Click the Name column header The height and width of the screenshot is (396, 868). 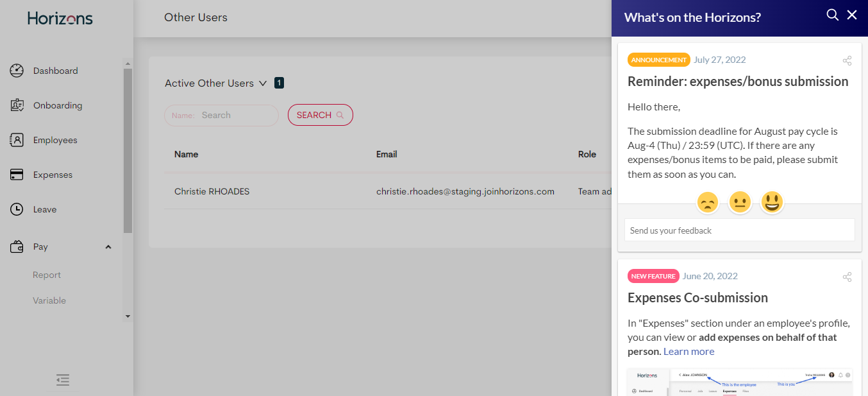(186, 154)
